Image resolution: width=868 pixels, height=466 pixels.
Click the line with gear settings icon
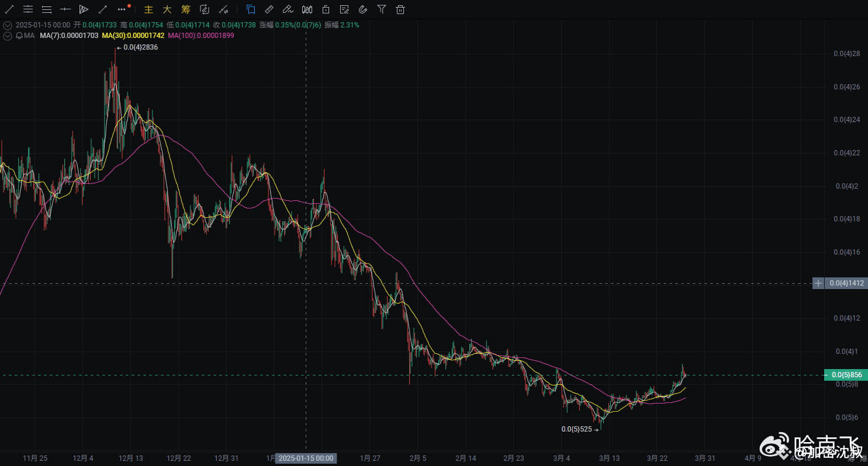pos(223,9)
